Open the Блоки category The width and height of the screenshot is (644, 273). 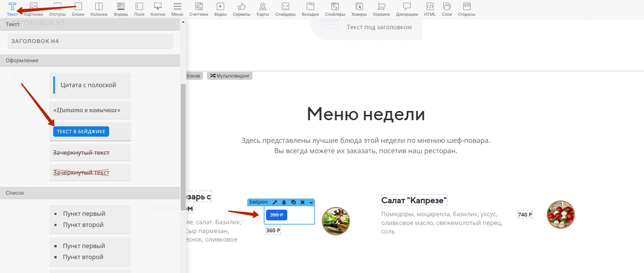pos(78,10)
